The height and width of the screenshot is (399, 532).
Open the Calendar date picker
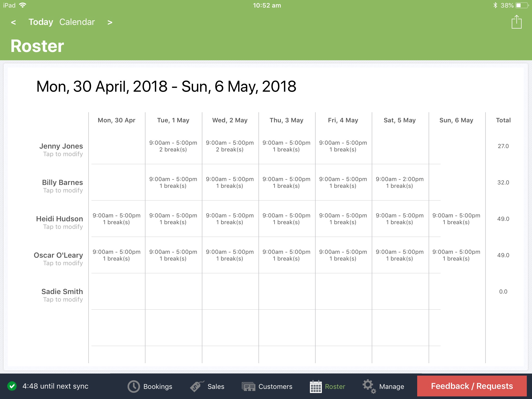click(77, 22)
